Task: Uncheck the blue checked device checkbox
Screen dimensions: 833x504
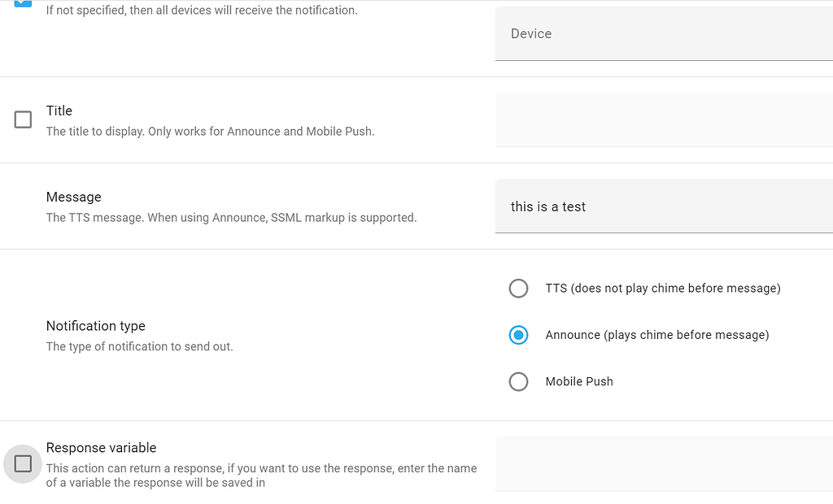Action: 23,2
